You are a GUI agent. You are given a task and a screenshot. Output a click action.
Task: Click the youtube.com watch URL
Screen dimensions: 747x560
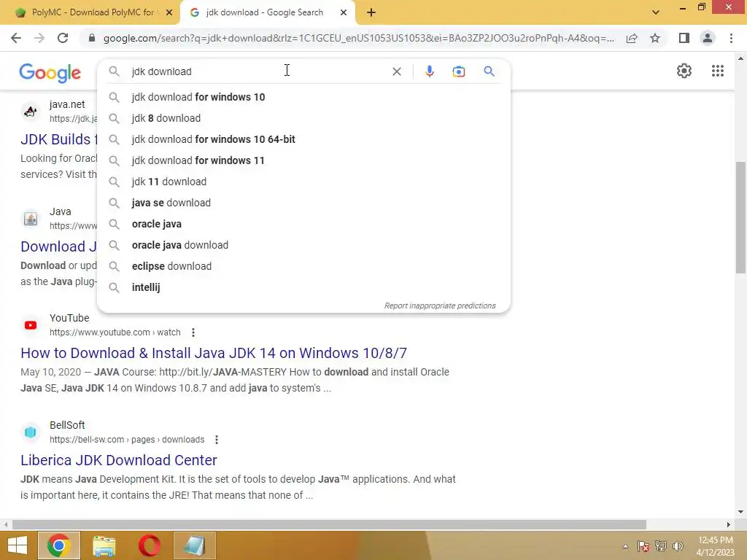click(x=115, y=332)
